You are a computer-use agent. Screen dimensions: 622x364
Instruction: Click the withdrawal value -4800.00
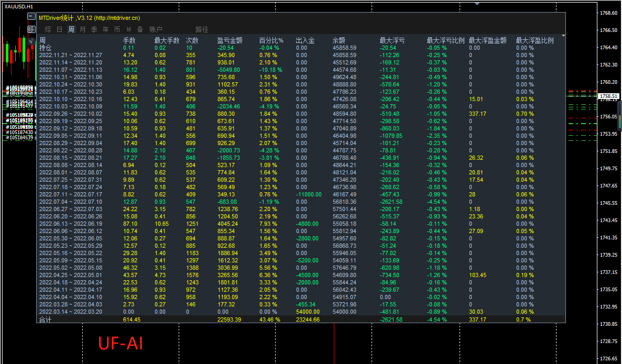(x=308, y=224)
